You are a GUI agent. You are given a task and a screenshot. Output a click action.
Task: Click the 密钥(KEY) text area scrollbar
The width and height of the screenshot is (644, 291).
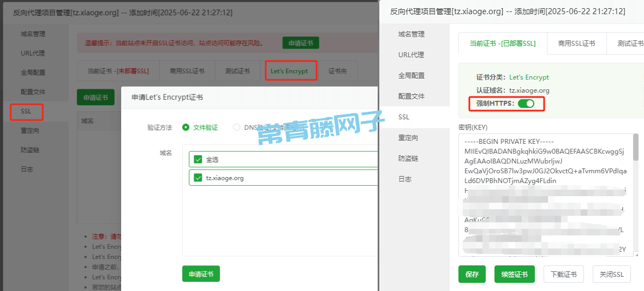(x=636, y=148)
